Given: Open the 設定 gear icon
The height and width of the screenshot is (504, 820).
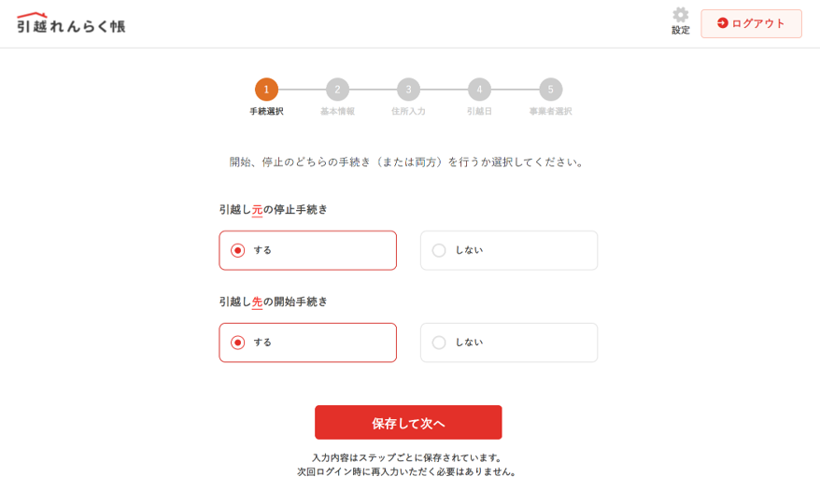Looking at the screenshot, I should pos(680,15).
